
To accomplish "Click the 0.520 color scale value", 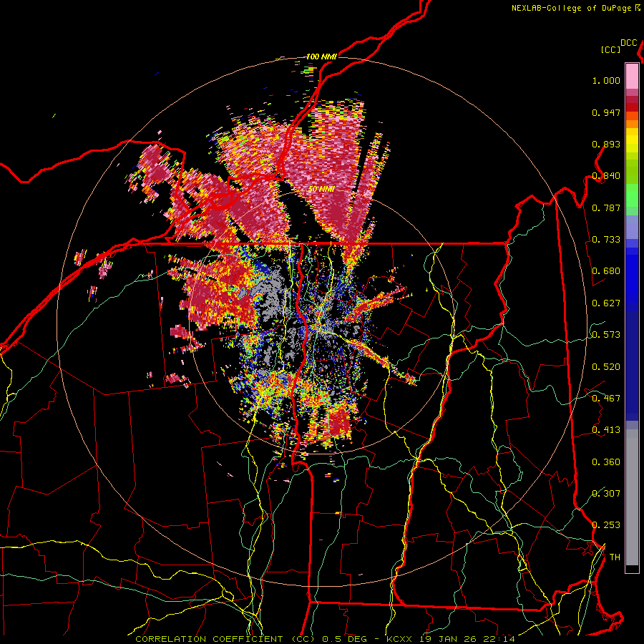I will 606,367.
